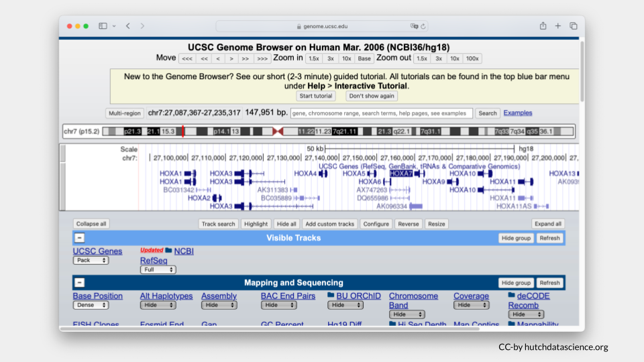
Task: Zoom out 1.5x
Action: (422, 59)
